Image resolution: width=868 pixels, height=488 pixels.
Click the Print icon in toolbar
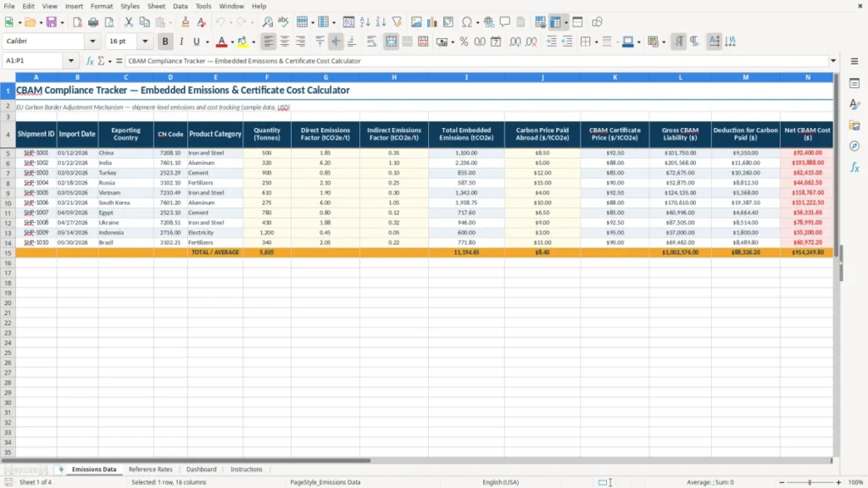coord(93,22)
